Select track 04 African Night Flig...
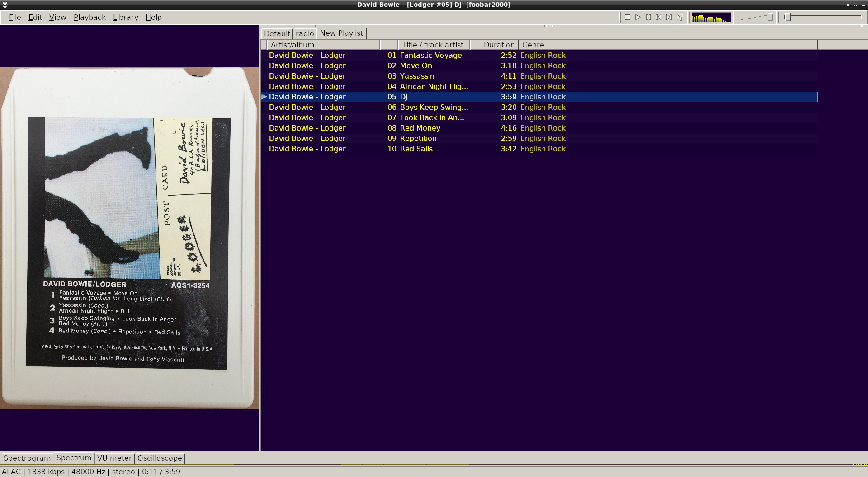Image resolution: width=868 pixels, height=477 pixels. (x=539, y=86)
